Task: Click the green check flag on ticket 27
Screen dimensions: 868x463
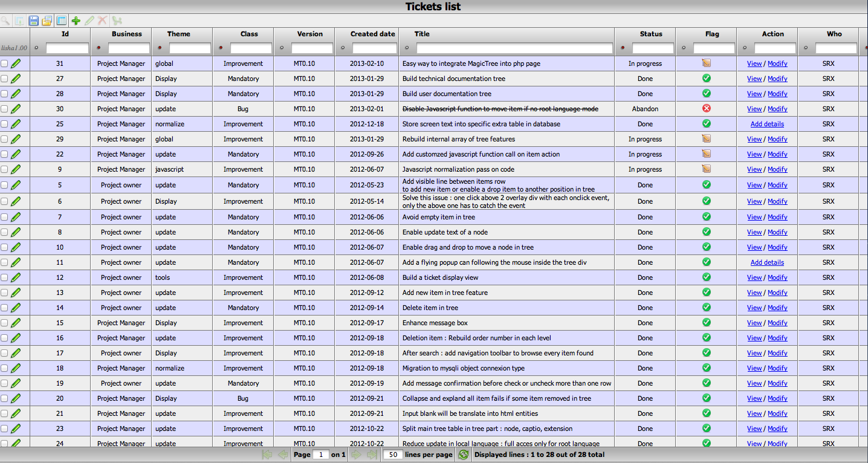Action: pyautogui.click(x=705, y=79)
